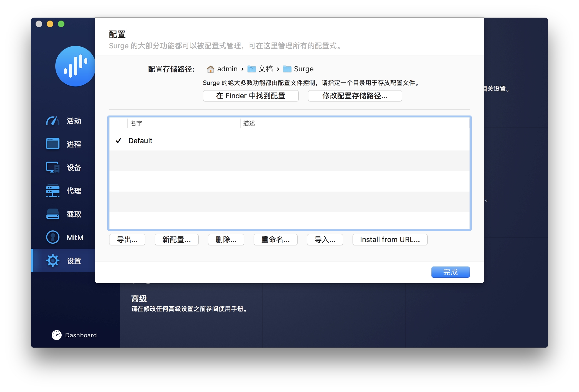Click the Surge logo icon

tap(75, 66)
